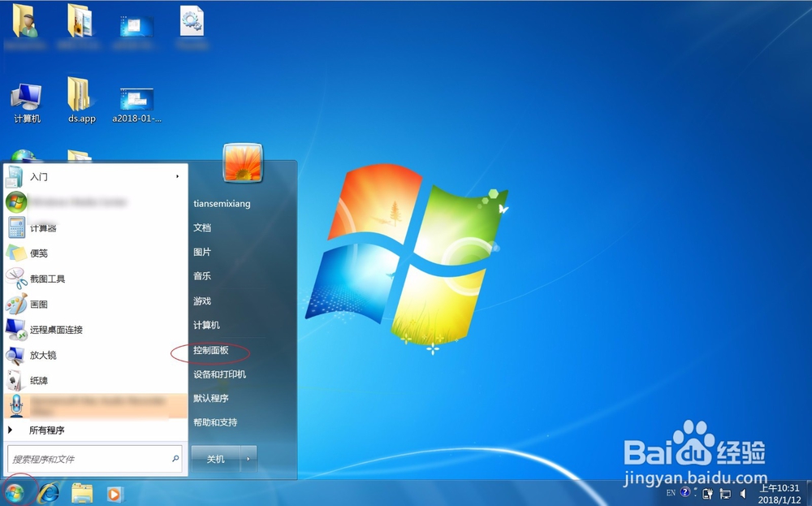Launch 画图 Paint from Start menu
Screen dimensions: 812x506
95,304
